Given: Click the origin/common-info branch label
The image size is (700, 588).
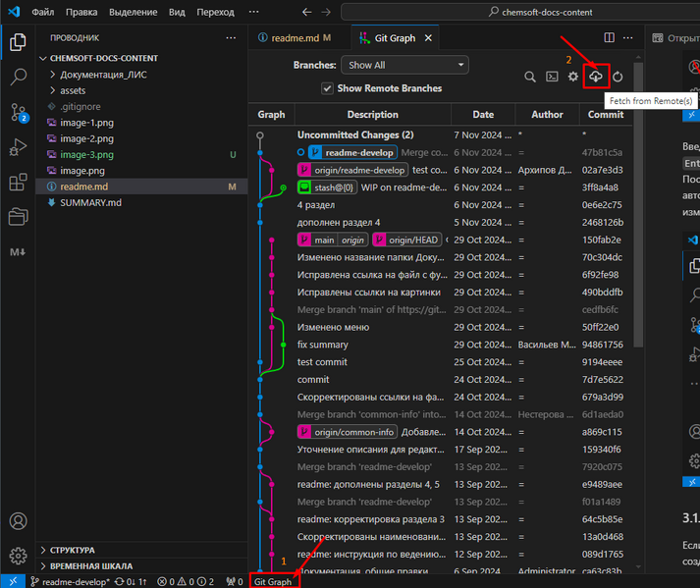Looking at the screenshot, I should point(348,432).
